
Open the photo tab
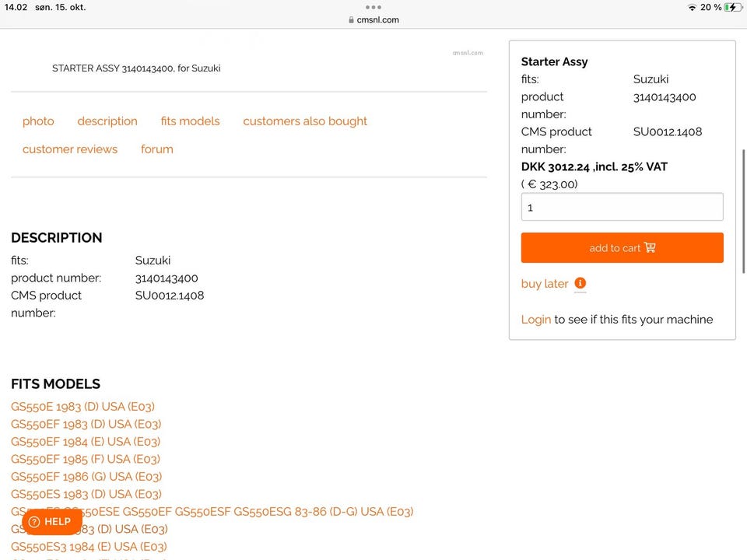38,121
